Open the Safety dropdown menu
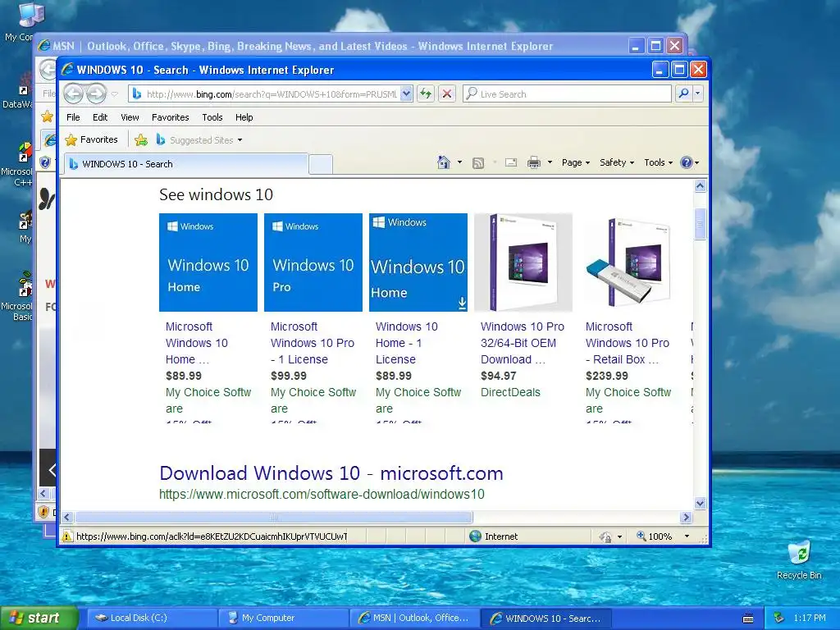 click(x=617, y=162)
